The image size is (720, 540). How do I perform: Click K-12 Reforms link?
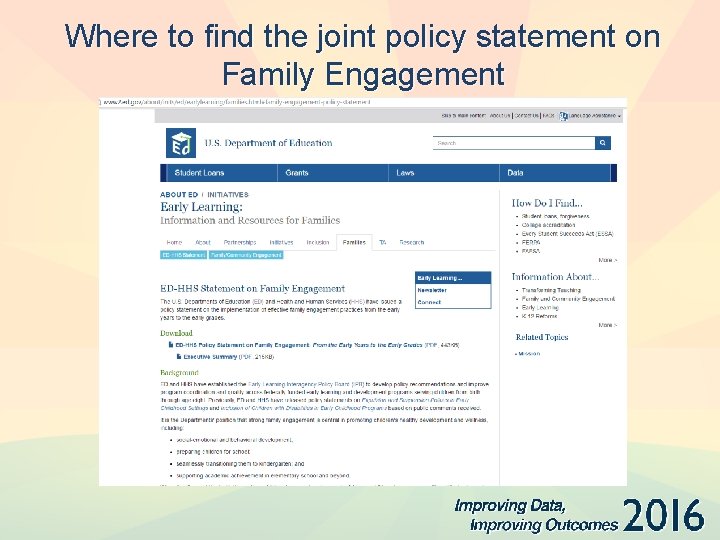point(539,316)
